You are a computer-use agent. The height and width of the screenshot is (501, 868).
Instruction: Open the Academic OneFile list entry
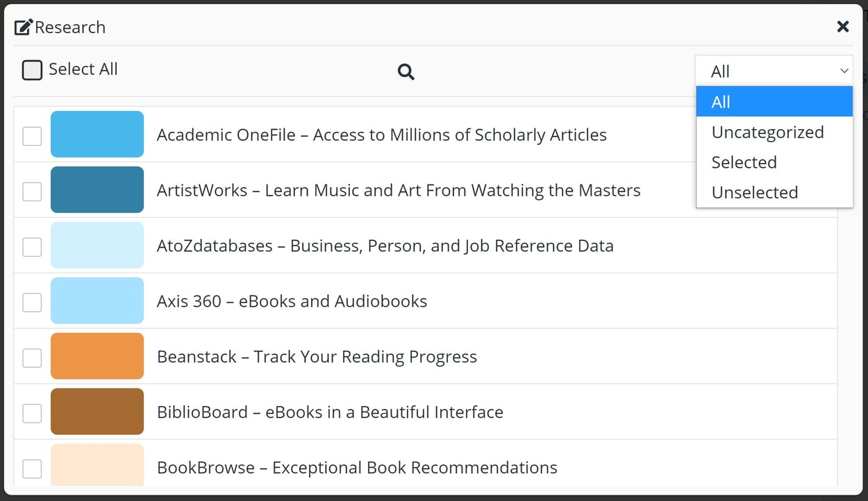(382, 136)
